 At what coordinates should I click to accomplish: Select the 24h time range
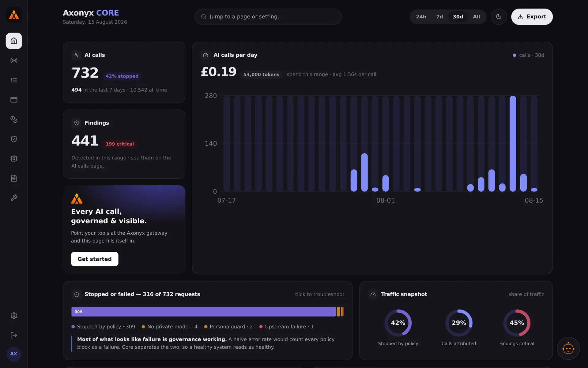[421, 17]
